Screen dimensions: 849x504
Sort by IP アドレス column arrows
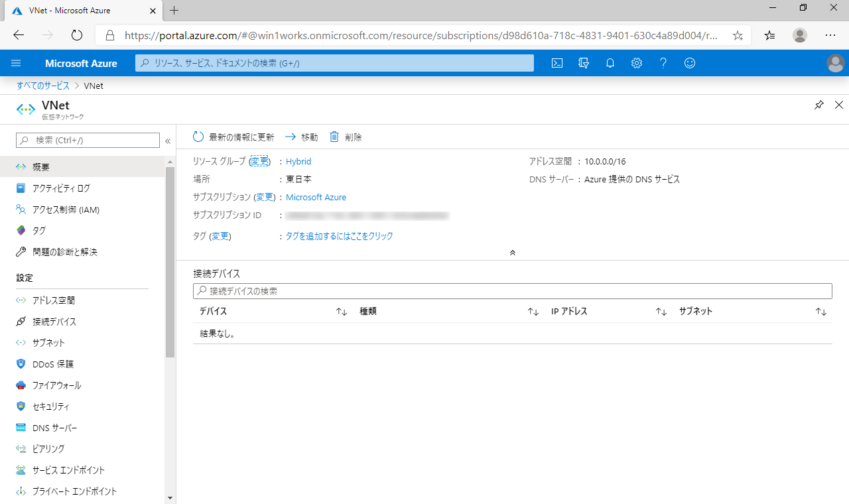tap(661, 311)
